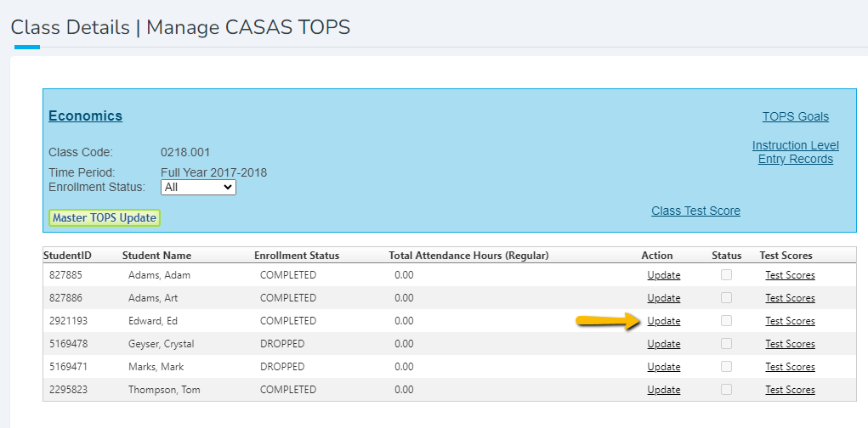
Task: View Test Scores for Geyser, Crystal
Action: coord(790,344)
